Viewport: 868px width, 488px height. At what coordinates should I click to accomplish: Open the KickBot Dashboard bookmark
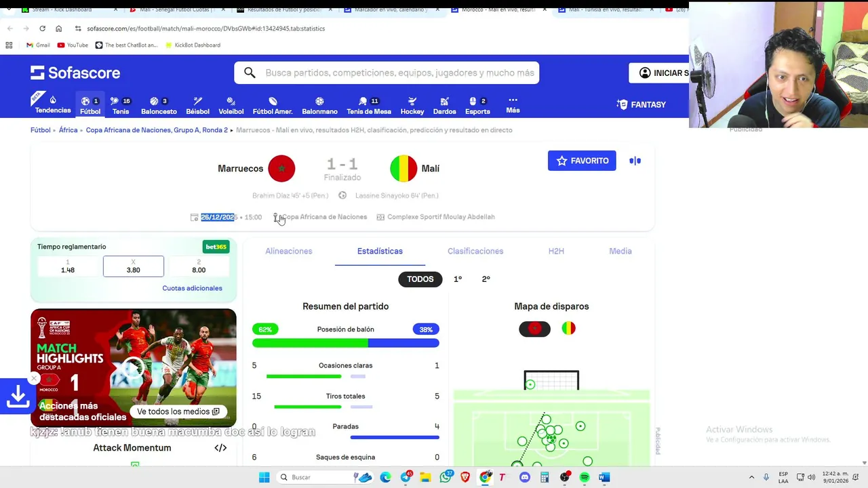tap(192, 45)
